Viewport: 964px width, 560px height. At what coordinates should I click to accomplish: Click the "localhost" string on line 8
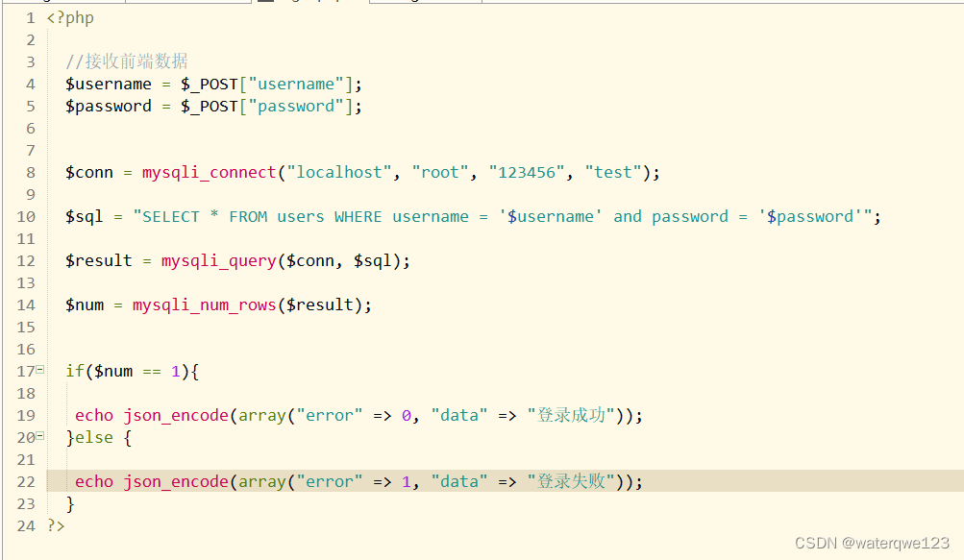coord(337,172)
